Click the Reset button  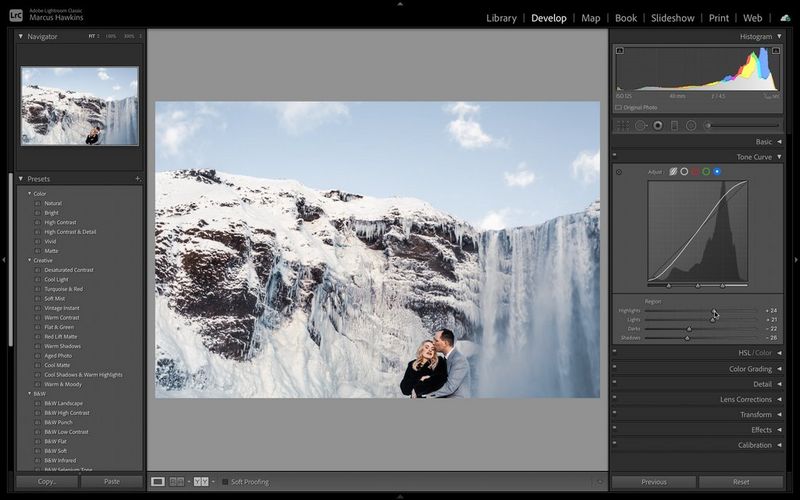pyautogui.click(x=740, y=482)
